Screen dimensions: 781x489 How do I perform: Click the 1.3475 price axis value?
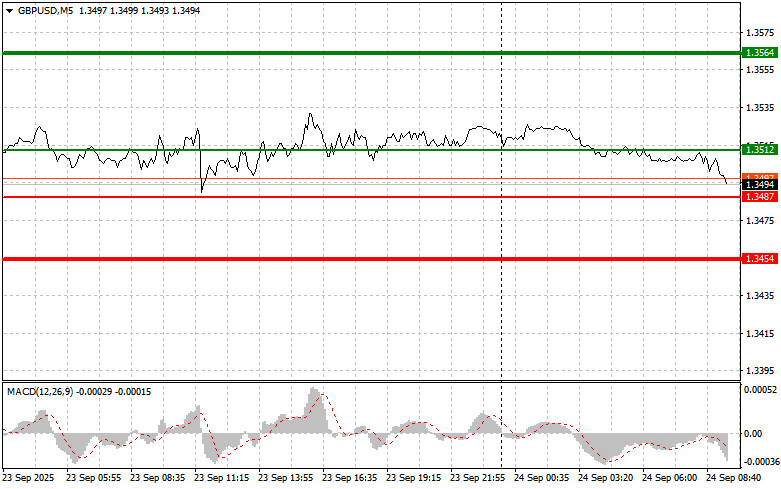pos(761,221)
